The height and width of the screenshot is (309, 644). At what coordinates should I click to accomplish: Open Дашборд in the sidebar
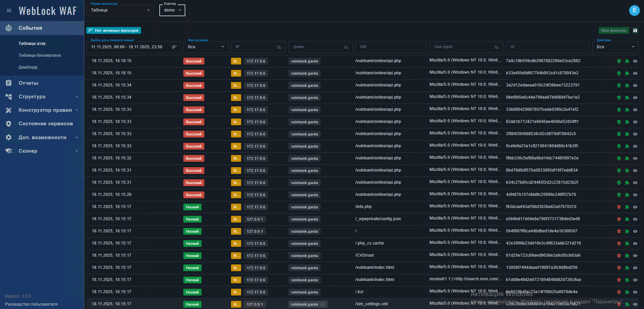[28, 67]
